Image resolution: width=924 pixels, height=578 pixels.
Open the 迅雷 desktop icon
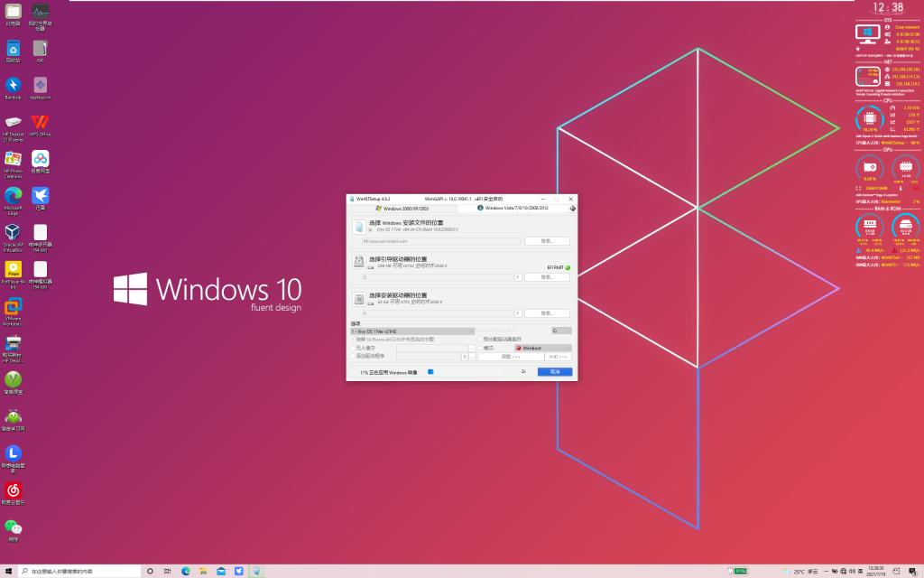coord(40,198)
